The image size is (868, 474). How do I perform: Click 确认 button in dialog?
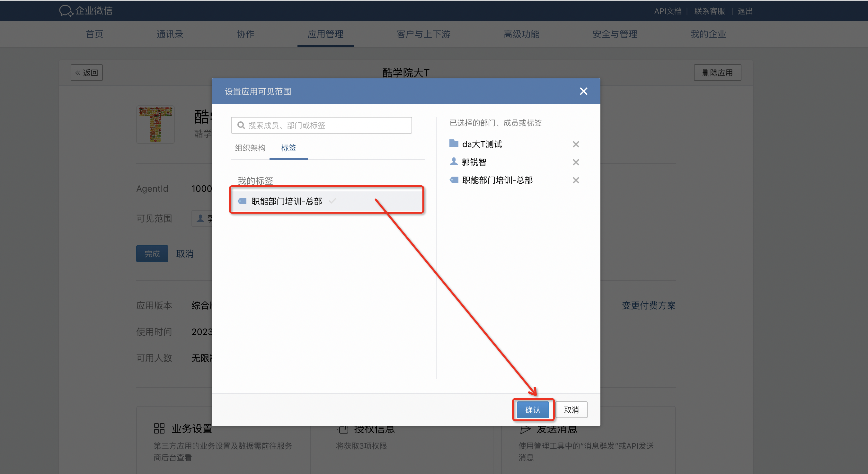(x=533, y=410)
